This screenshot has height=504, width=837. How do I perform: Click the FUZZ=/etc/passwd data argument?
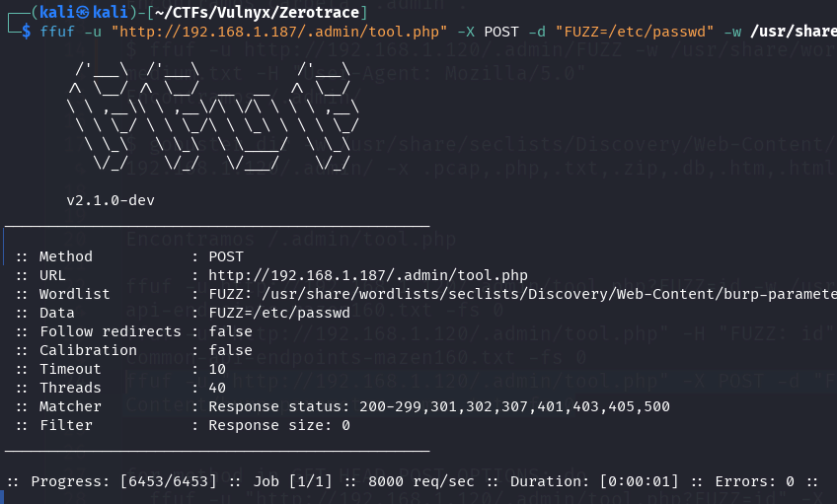click(635, 32)
